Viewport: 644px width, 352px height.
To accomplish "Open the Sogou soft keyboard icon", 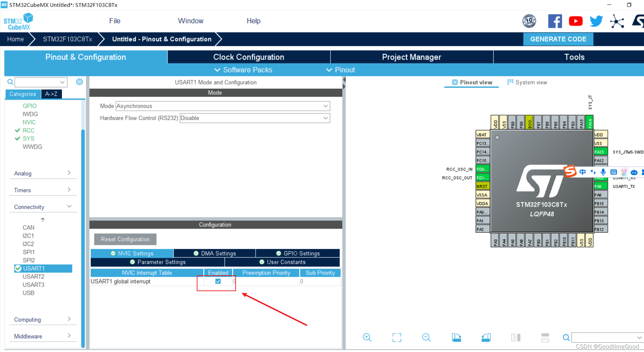I will 613,172.
